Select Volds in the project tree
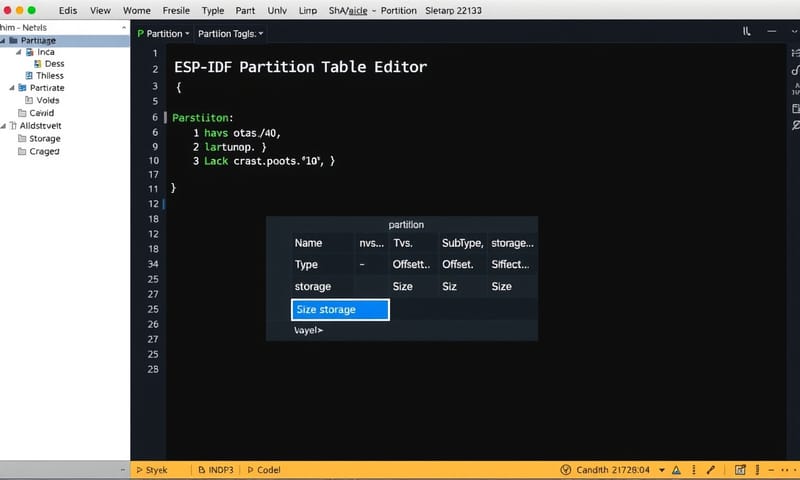Screen dimensions: 800x480 47,100
